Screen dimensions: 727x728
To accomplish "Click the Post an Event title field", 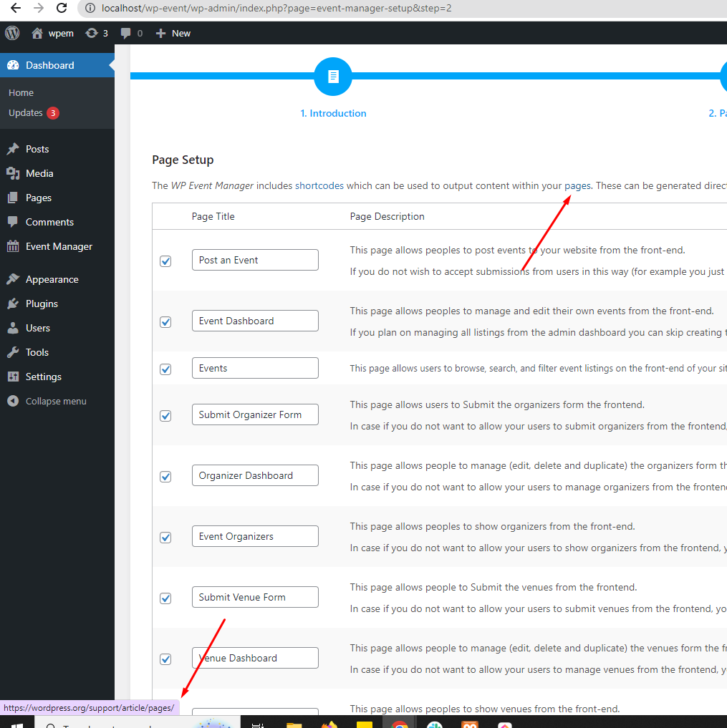I will coord(255,260).
